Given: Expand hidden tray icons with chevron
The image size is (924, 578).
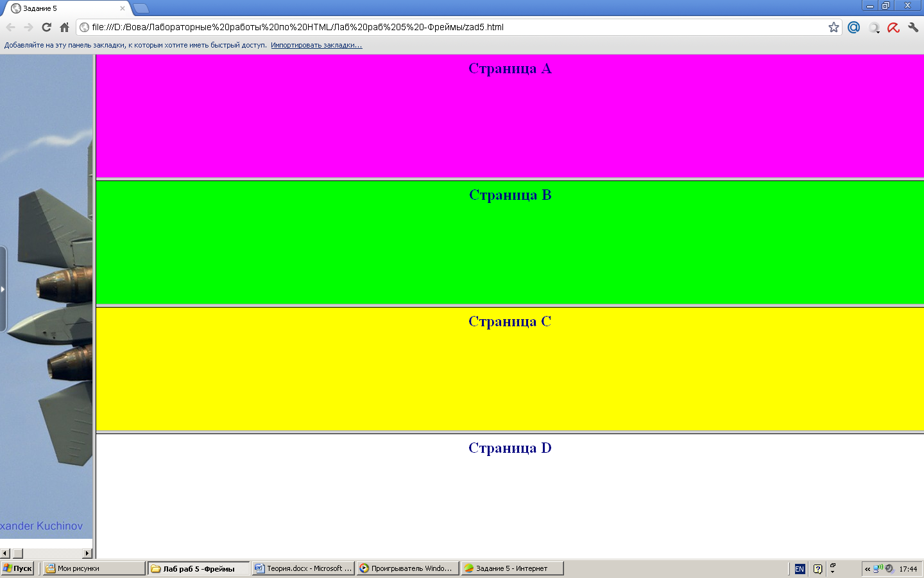Looking at the screenshot, I should point(867,569).
